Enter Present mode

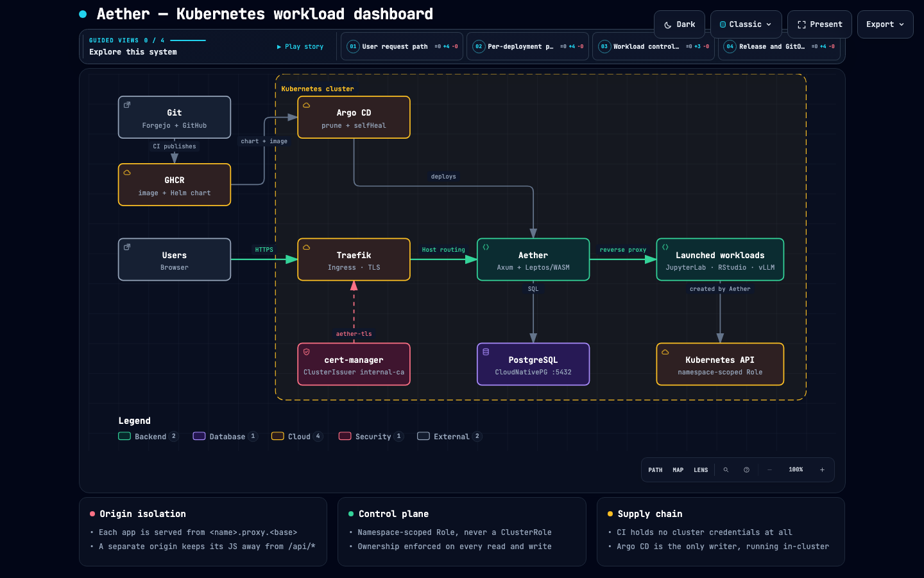pyautogui.click(x=819, y=24)
